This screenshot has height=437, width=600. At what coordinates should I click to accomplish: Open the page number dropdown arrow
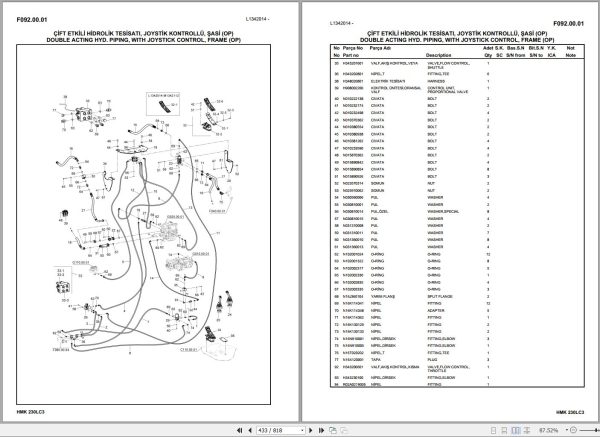[302, 431]
